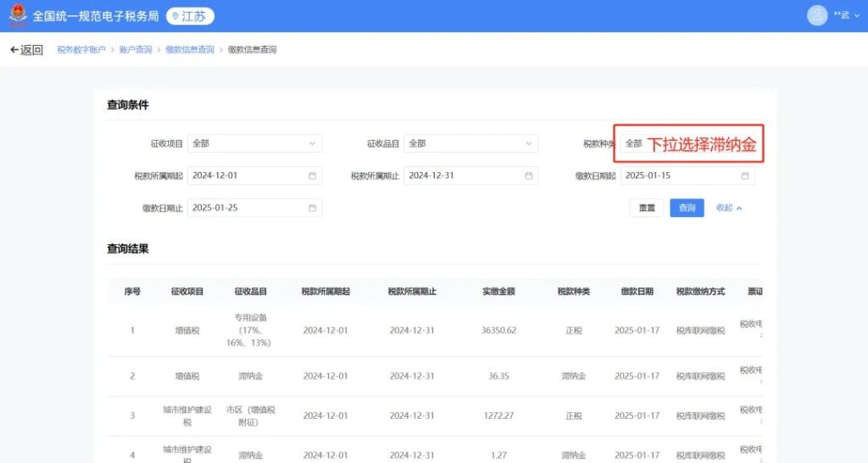Open calendar icon for 税款所属期止
This screenshot has width=868, height=463.
pyautogui.click(x=528, y=176)
